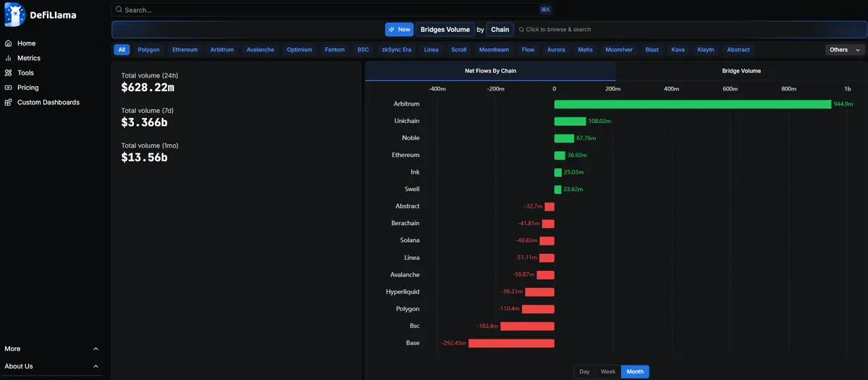The image size is (868, 380).
Task: Click the Pricing card icon
Action: pos(8,88)
